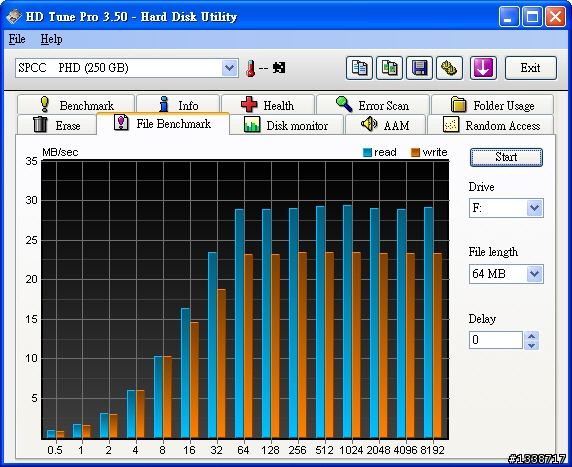This screenshot has width=572, height=467.
Task: Switch to the Benchmark tab
Action: point(76,105)
